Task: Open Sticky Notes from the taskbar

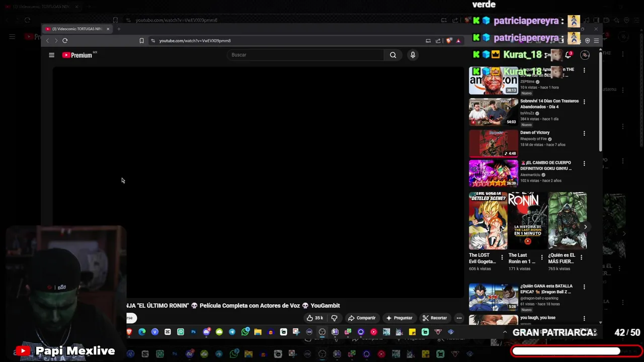Action: click(x=412, y=332)
